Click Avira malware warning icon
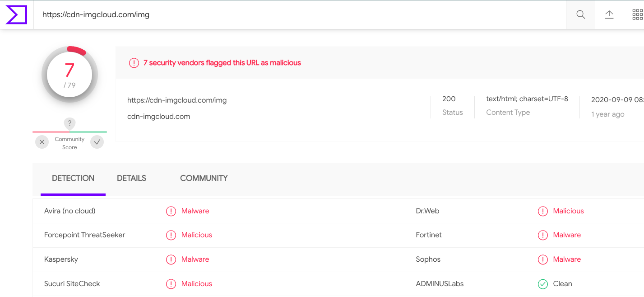This screenshot has height=297, width=644. pos(171,211)
